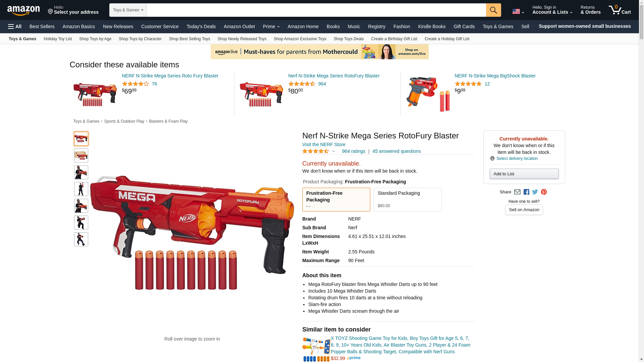644x362 pixels.
Task: Open the shopping cart icon
Action: point(620,10)
